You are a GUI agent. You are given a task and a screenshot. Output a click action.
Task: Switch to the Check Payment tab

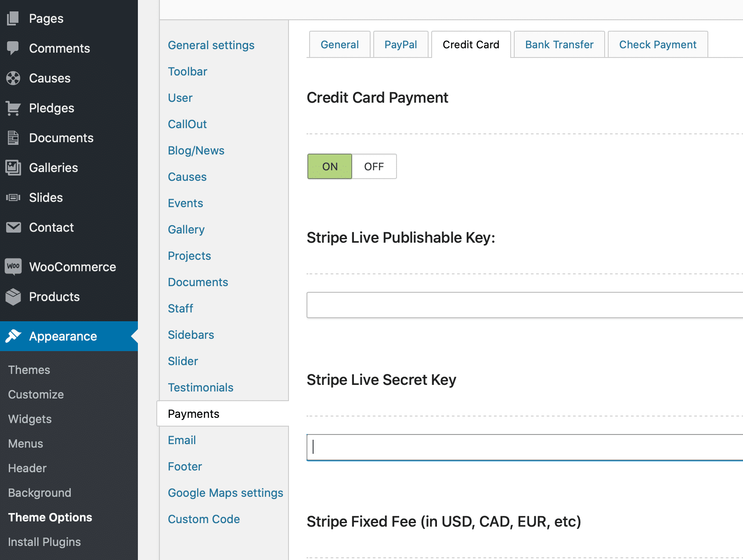(657, 44)
